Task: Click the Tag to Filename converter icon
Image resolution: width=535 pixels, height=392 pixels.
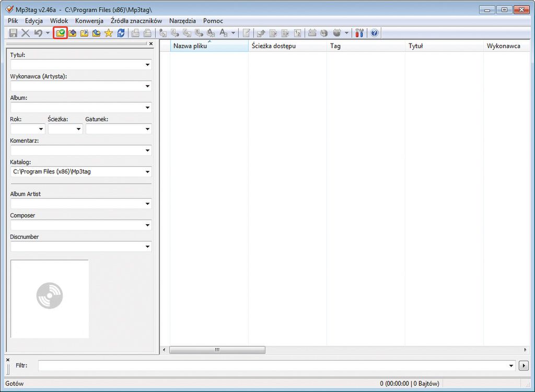Action: click(163, 33)
